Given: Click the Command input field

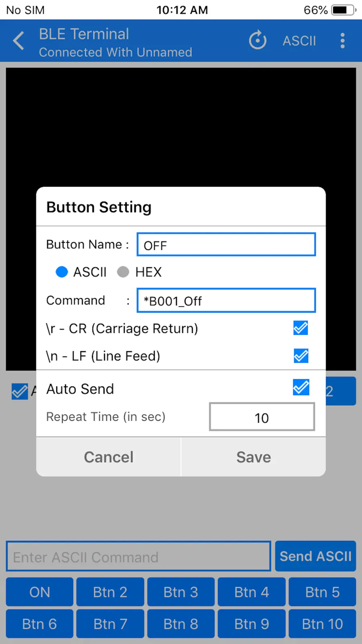Looking at the screenshot, I should pyautogui.click(x=226, y=300).
